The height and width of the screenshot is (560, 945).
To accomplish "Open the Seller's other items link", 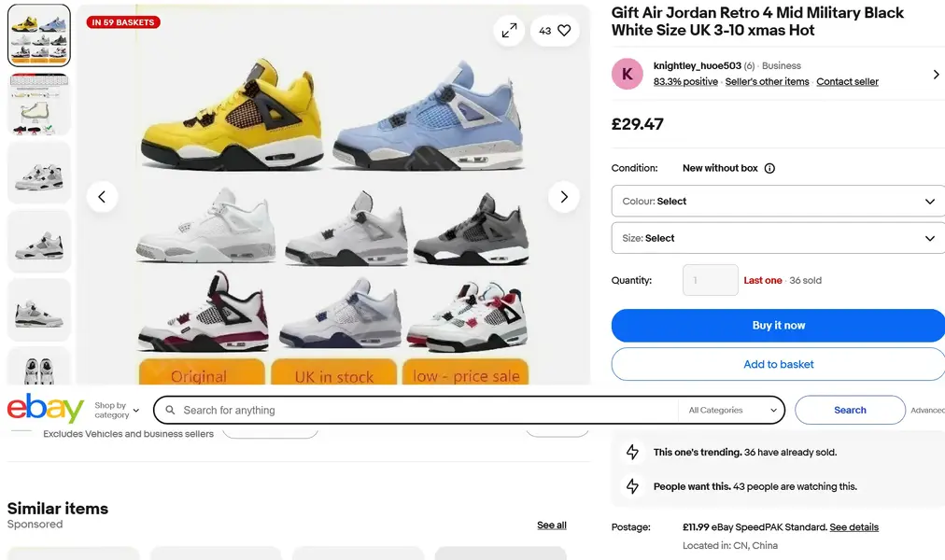I will coord(767,82).
